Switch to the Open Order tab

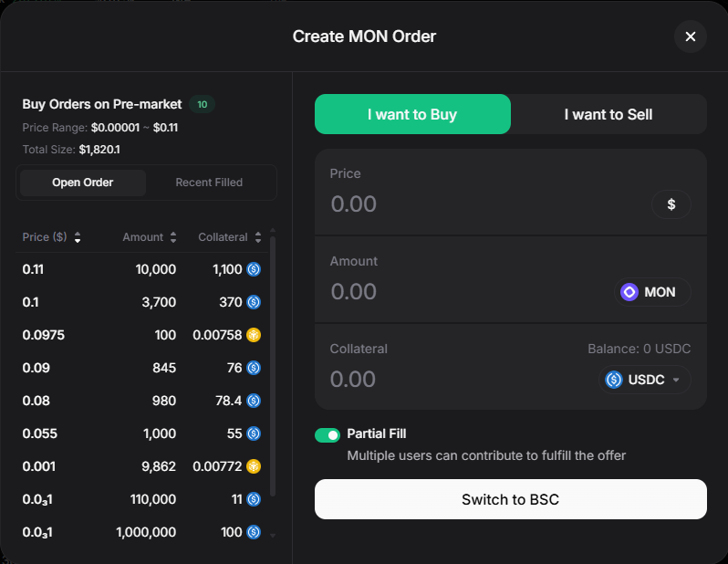(x=83, y=183)
